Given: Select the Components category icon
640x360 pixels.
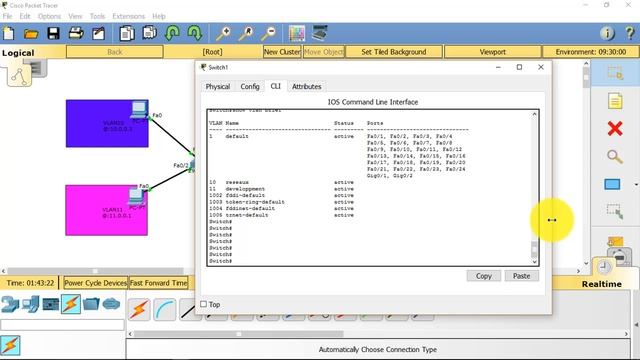Looking at the screenshot, I should point(51,304).
